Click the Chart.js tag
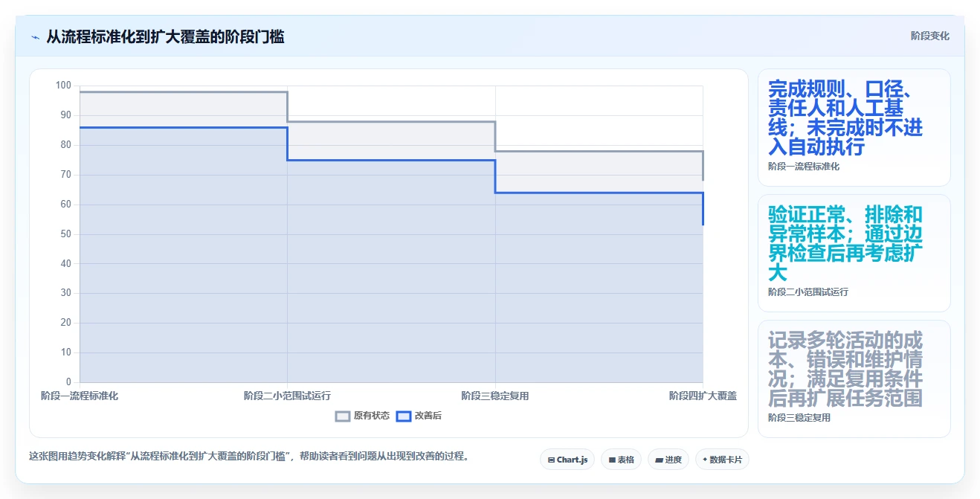Screen dimensions: 980x499 coord(567,460)
